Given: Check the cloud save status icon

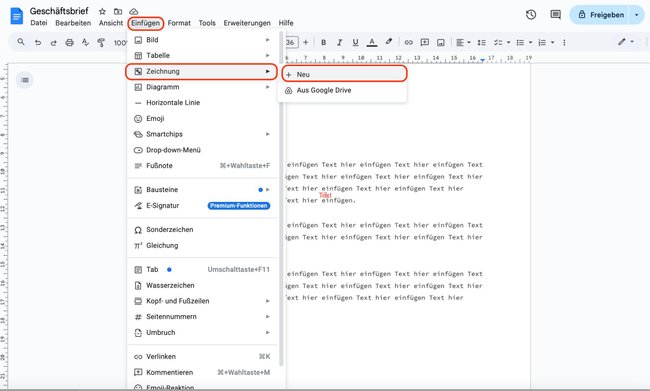Looking at the screenshot, I should tap(133, 12).
